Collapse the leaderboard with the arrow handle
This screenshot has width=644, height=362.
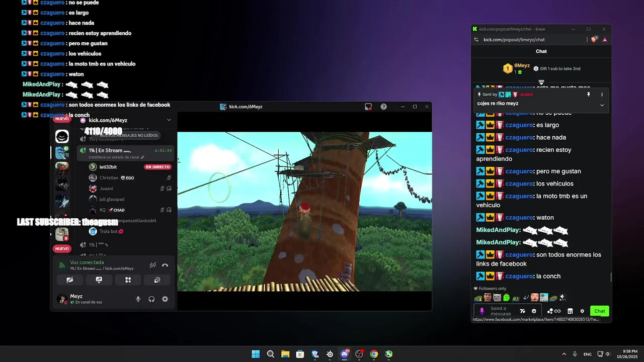click(x=541, y=82)
